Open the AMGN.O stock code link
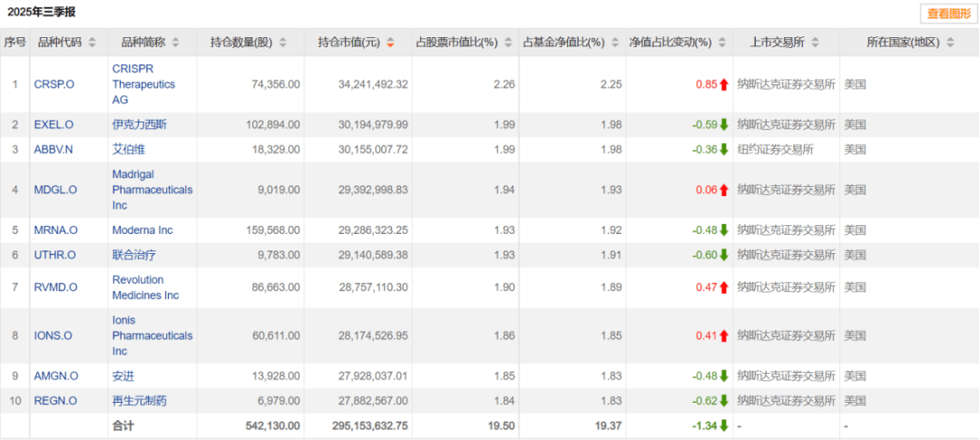 click(x=56, y=376)
